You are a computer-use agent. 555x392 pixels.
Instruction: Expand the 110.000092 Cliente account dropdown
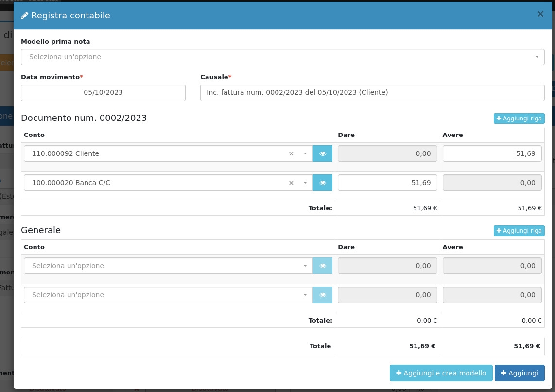[x=305, y=153]
